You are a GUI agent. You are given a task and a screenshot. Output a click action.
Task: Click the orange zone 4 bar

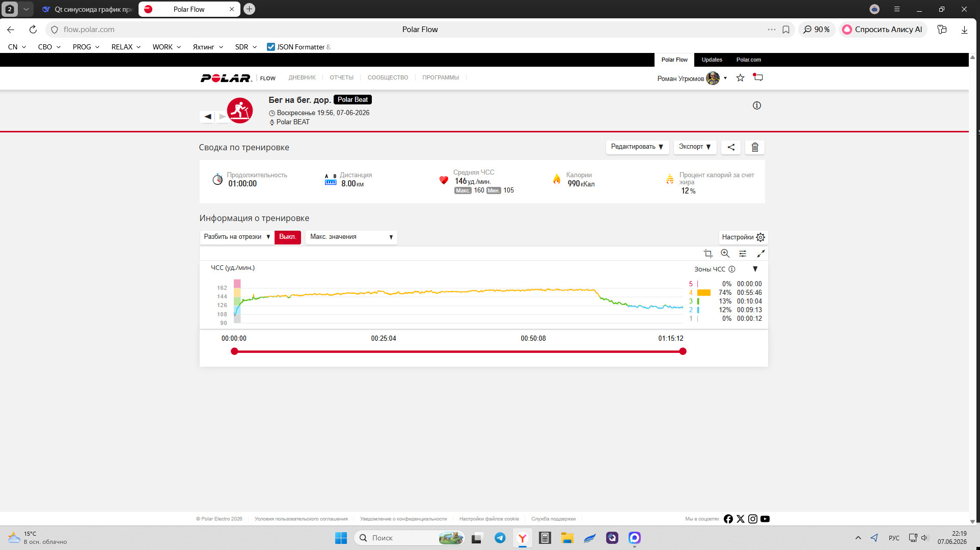click(x=704, y=293)
